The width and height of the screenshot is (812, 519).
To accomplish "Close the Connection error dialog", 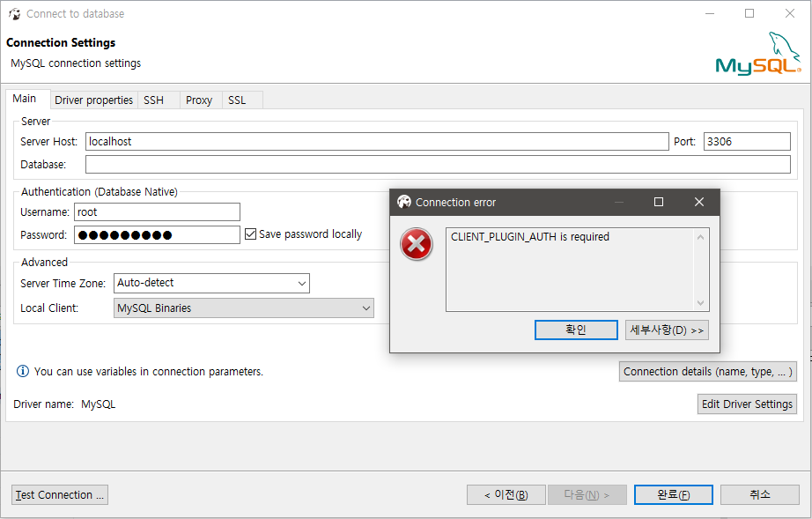I will [x=699, y=202].
